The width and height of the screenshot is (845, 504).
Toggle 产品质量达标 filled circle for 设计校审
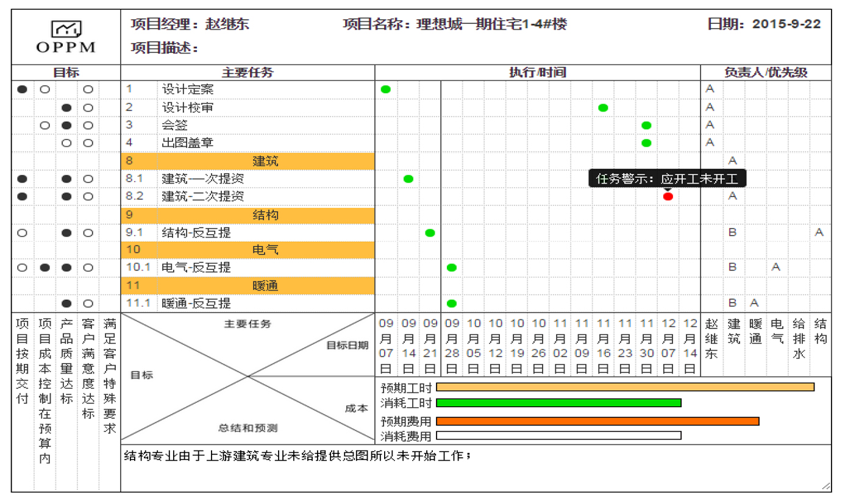66,108
